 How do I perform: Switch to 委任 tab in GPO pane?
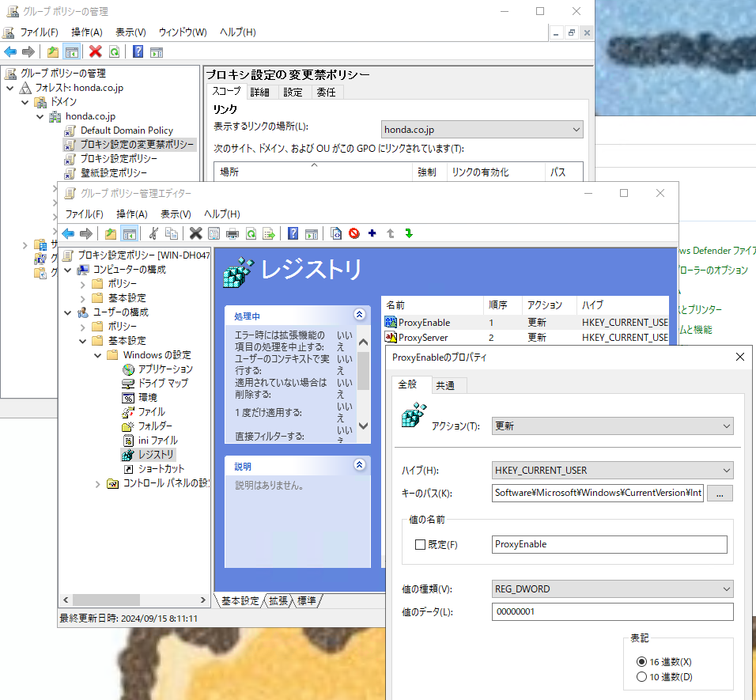point(326,92)
